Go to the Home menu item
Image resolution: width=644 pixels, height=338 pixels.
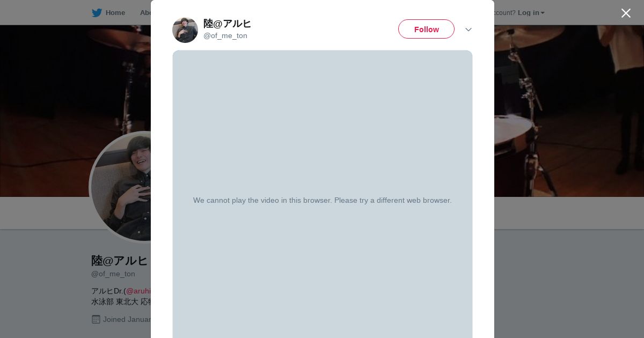coord(115,13)
